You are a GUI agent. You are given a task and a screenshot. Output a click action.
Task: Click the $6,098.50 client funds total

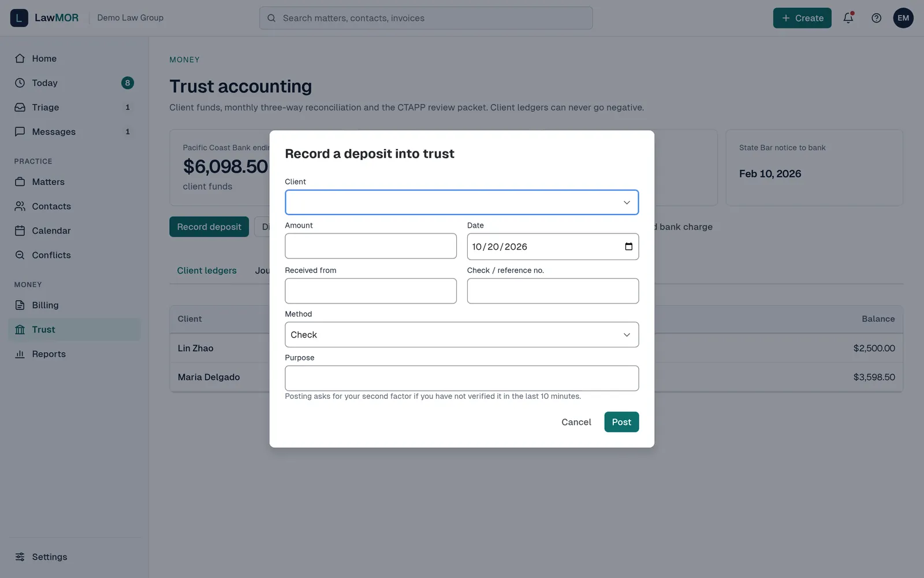225,166
